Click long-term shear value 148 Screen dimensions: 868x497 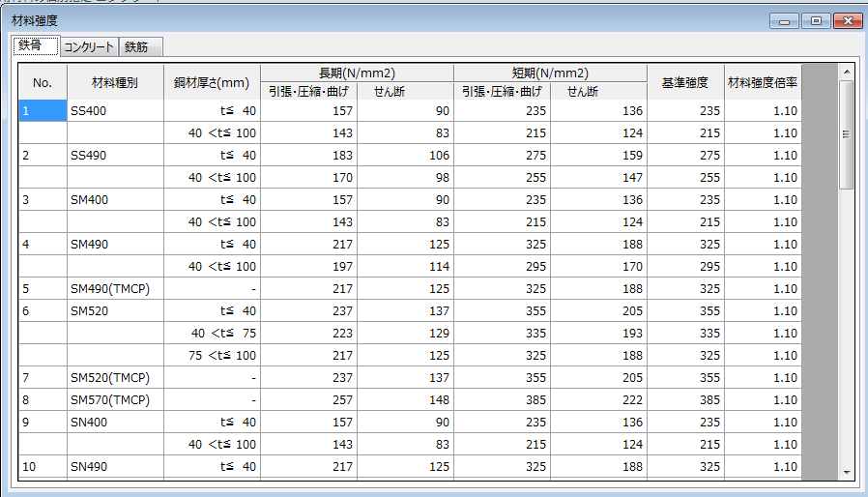pyautogui.click(x=405, y=400)
